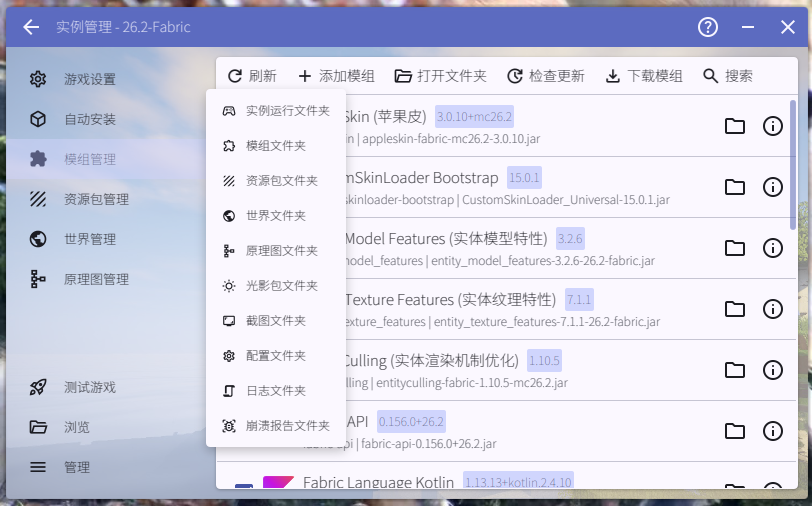Viewport: 812px width, 506px height.
Task: Click file name entity_model_features-3.2.6-26.2-fabric.jar
Action: [x=543, y=261]
